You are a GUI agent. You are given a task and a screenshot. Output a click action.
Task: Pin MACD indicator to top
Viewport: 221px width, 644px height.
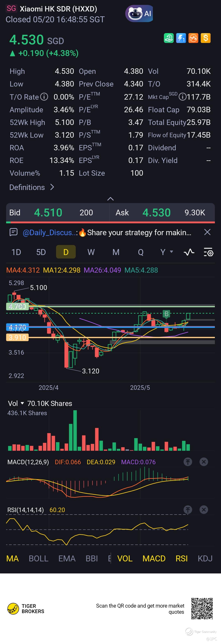pyautogui.click(x=188, y=462)
